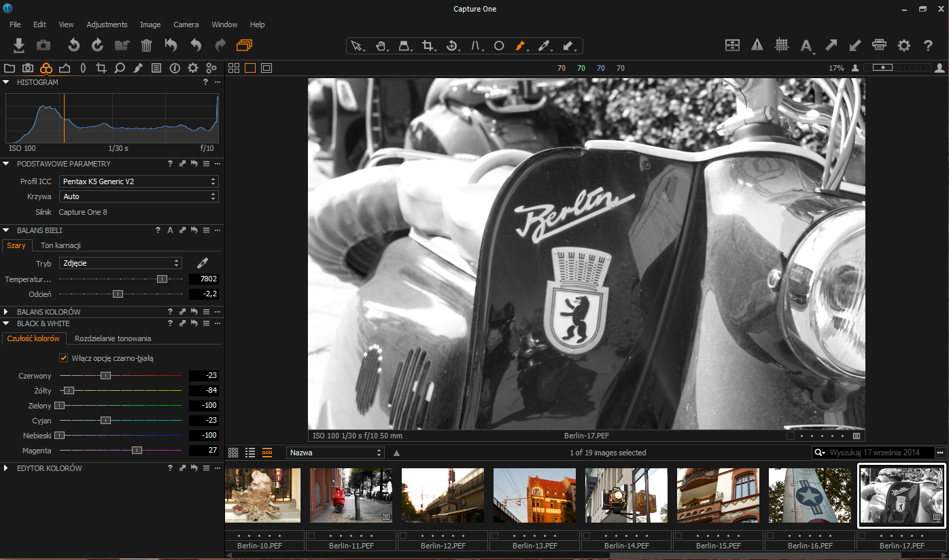Viewport: 949px width, 560px height.
Task: Reset the Balans Bieli panel adjustments
Action: [x=194, y=230]
